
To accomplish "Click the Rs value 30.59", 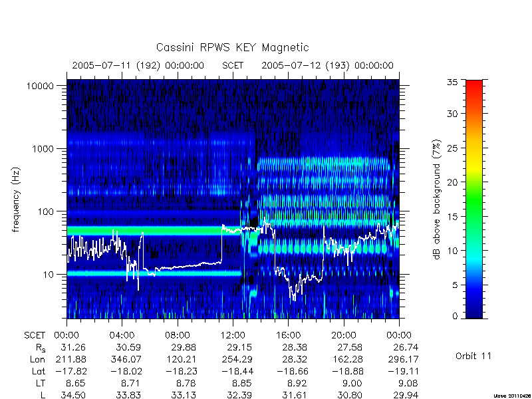I will point(128,348).
